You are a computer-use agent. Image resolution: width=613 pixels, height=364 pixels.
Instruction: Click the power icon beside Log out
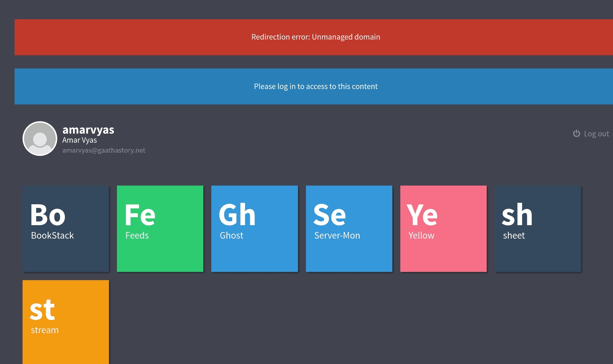point(576,133)
